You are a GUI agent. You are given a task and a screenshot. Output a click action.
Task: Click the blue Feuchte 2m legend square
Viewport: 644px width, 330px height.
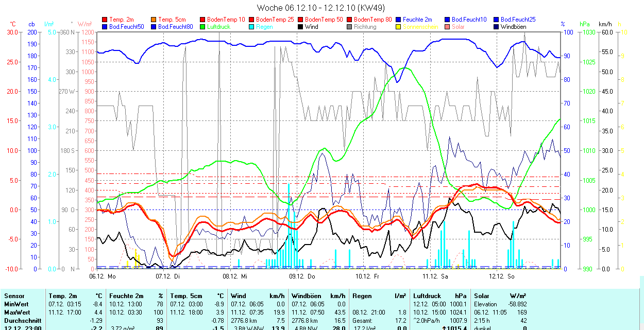[398, 20]
